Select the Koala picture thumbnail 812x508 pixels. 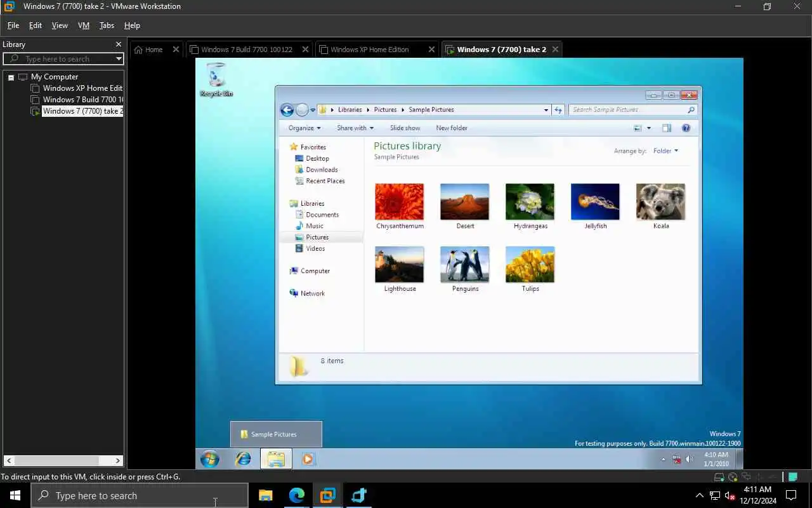pos(660,202)
